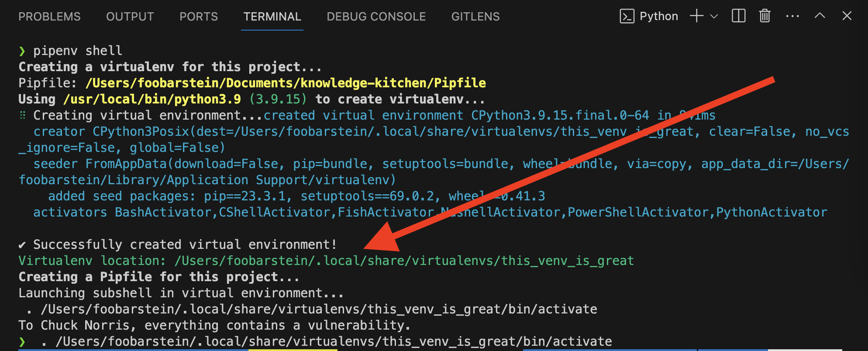868x351 pixels.
Task: Open the more actions ellipsis menu
Action: tap(792, 16)
